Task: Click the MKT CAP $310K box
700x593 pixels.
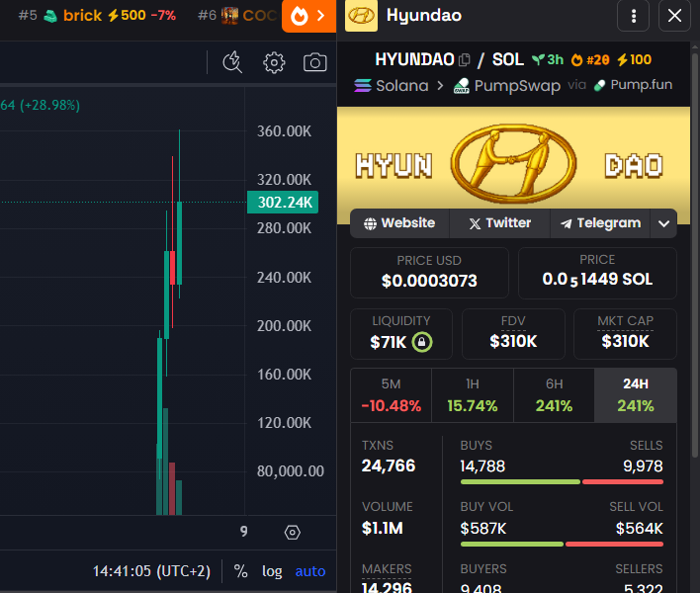Action: coord(625,334)
